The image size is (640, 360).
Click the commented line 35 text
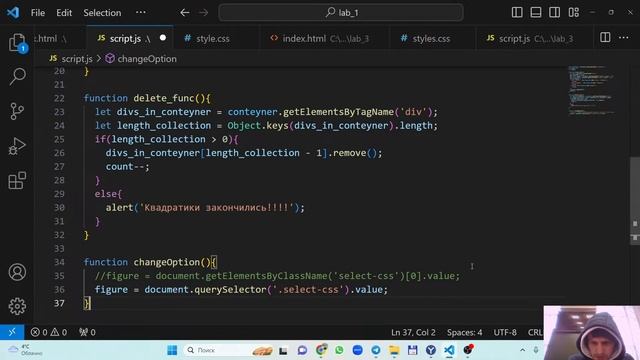pyautogui.click(x=277, y=276)
